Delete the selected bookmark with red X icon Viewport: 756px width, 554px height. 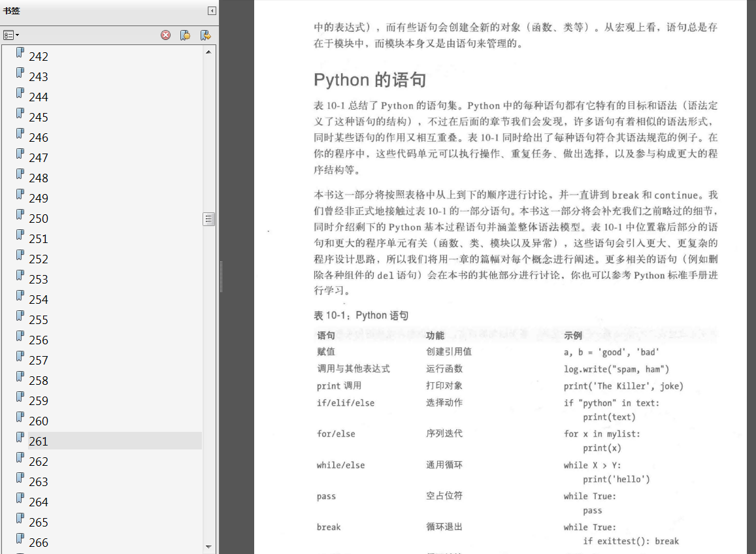pos(165,35)
